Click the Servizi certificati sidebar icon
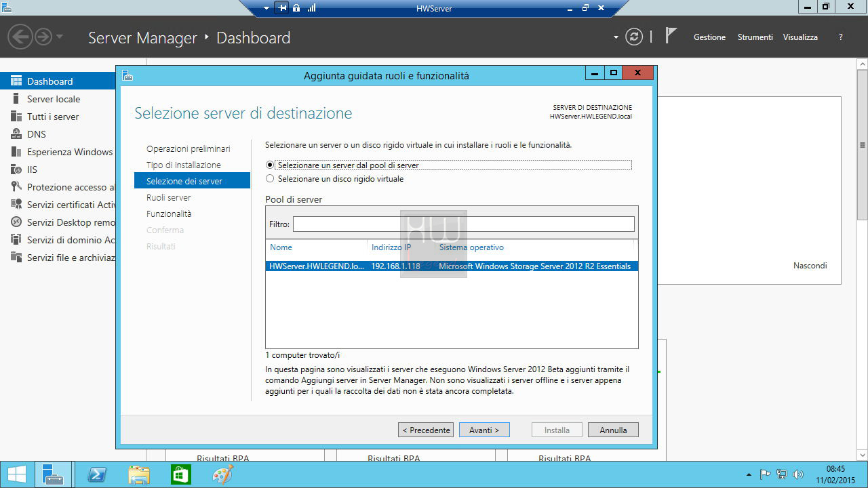This screenshot has width=868, height=488. click(16, 205)
